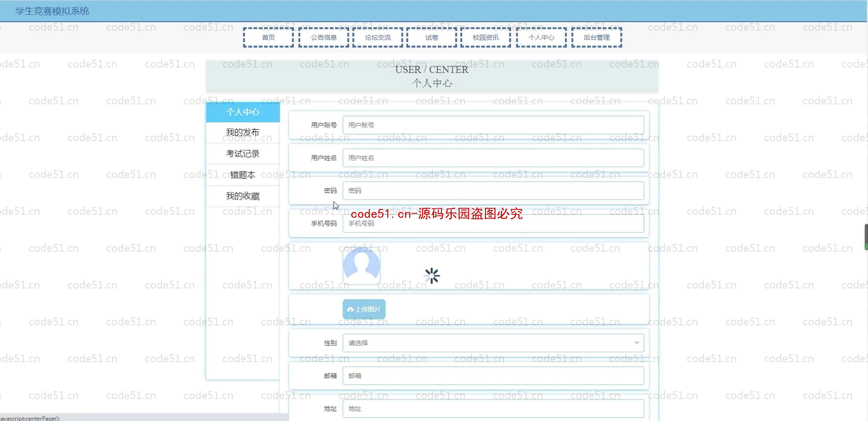This screenshot has height=421, width=868.
Task: Go to the 公告信息 page
Action: pos(324,37)
